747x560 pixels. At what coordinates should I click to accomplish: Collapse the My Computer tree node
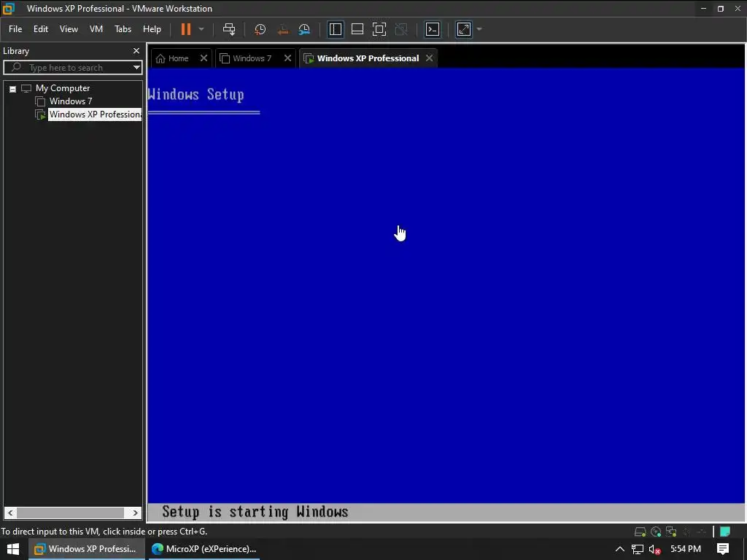click(x=13, y=88)
